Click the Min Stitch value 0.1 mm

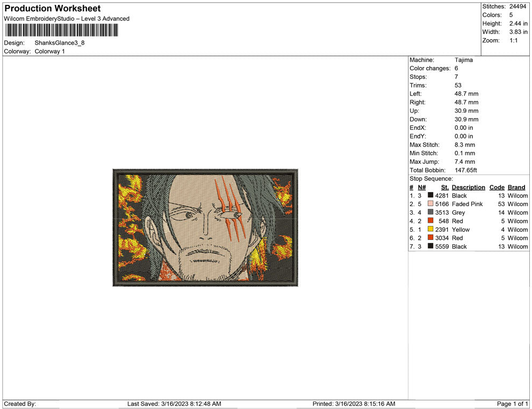click(465, 153)
